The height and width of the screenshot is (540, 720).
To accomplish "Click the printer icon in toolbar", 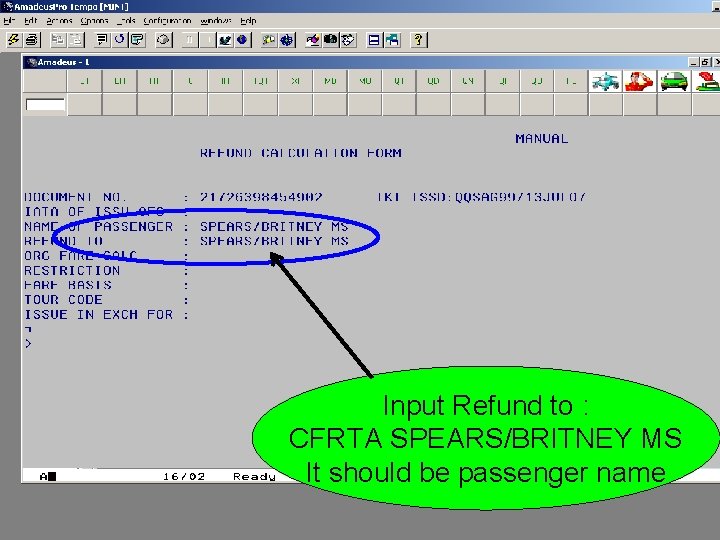I will tap(31, 40).
